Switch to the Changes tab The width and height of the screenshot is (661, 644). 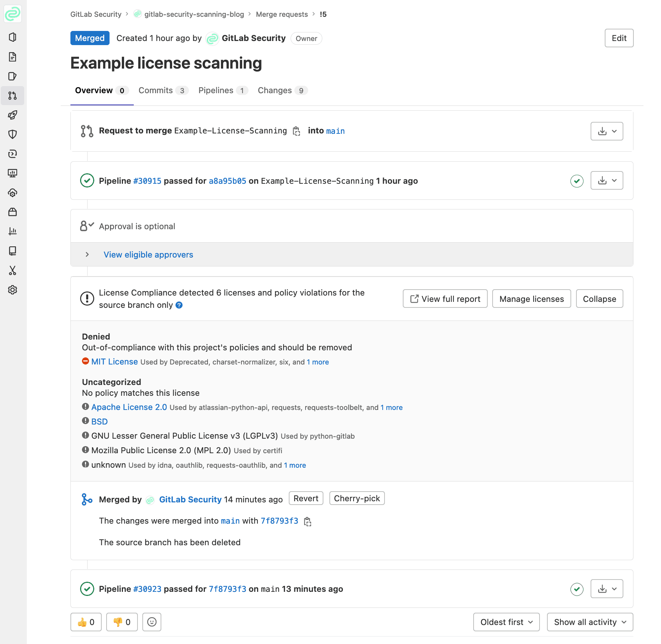(282, 91)
